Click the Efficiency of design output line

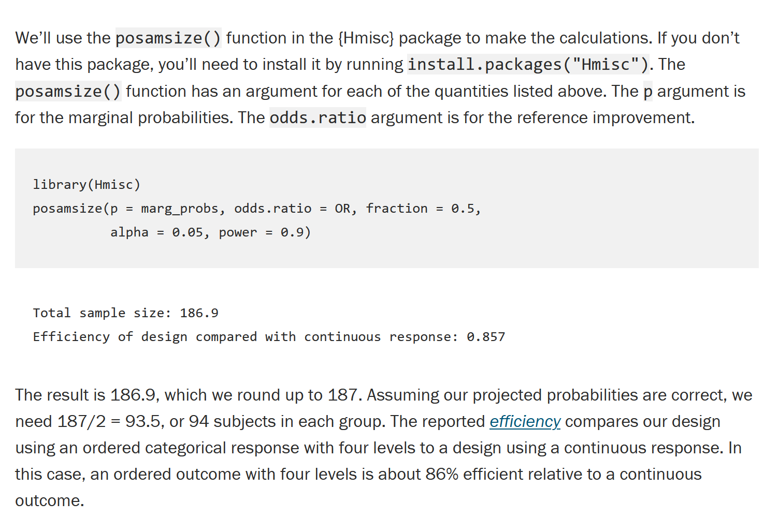tap(269, 337)
